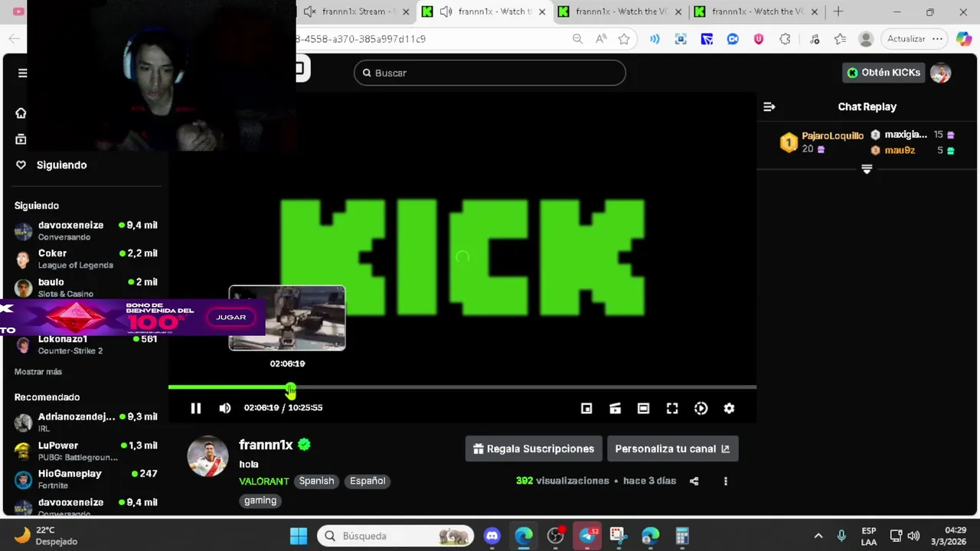The image size is (980, 551).
Task: Open the clip creation icon in the player
Action: pos(615,409)
